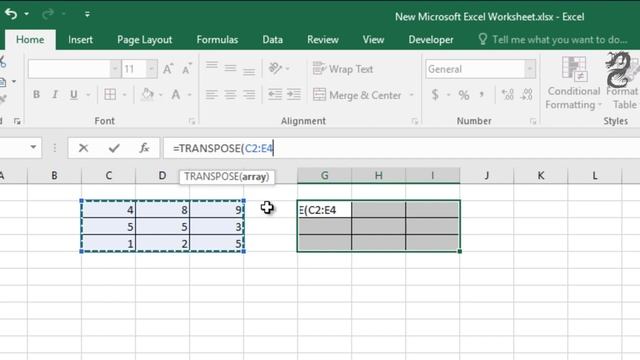The height and width of the screenshot is (360, 640).
Task: Click Decrease Decimal icon
Action: (x=527, y=95)
